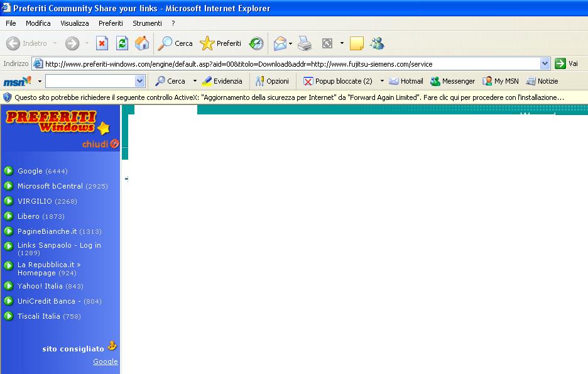Click the Preferiti Windows logo

58,123
